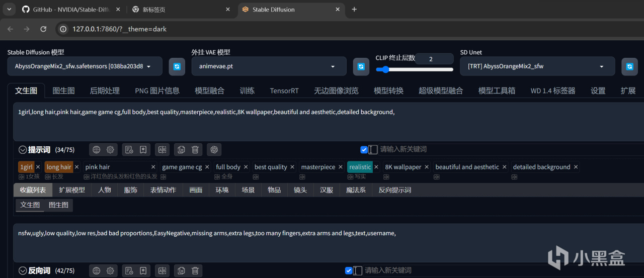Remove the masterpiece tag
This screenshot has width=644, height=278.
341,167
